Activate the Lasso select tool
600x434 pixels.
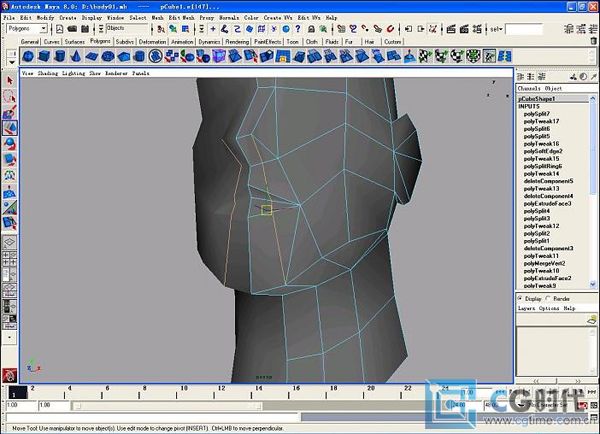[x=10, y=96]
